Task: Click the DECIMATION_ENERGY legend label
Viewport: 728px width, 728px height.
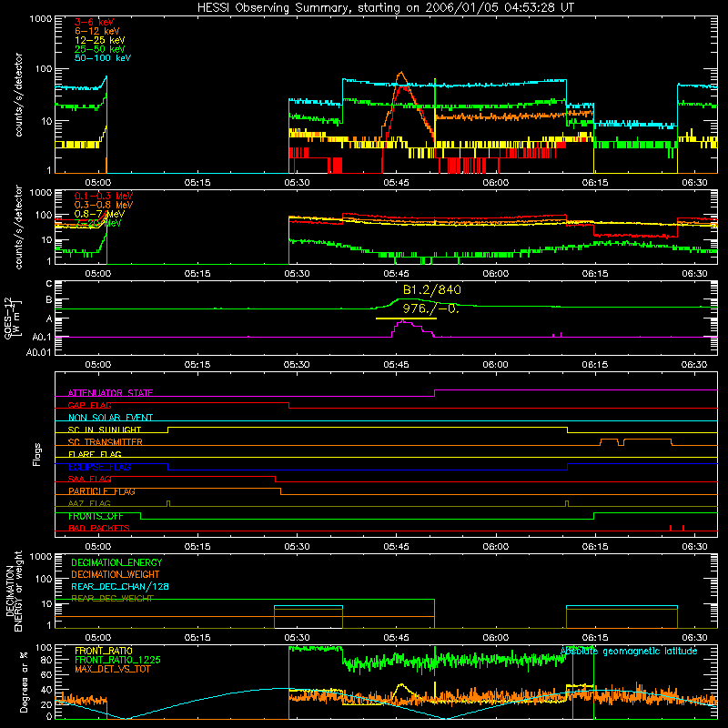Action: (116, 562)
